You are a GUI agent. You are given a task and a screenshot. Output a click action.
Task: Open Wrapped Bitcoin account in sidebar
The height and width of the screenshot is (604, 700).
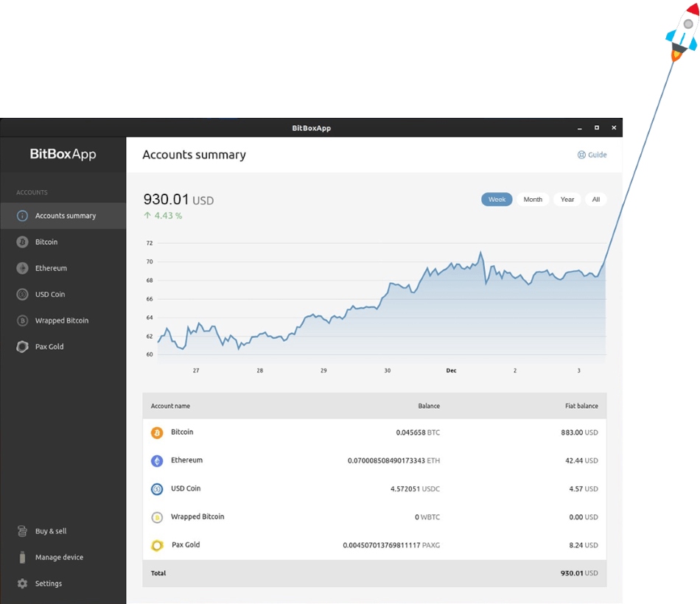63,320
